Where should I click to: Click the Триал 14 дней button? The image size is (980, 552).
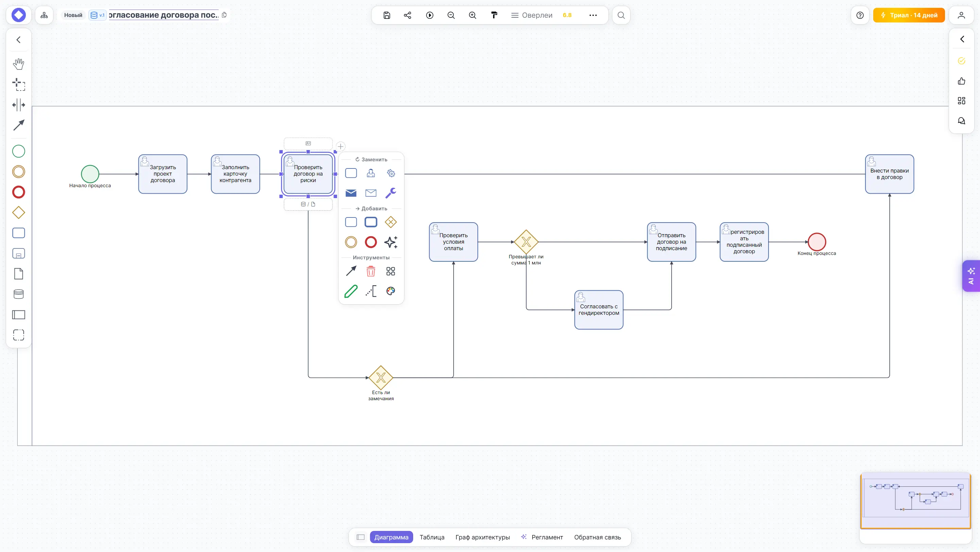coord(909,15)
